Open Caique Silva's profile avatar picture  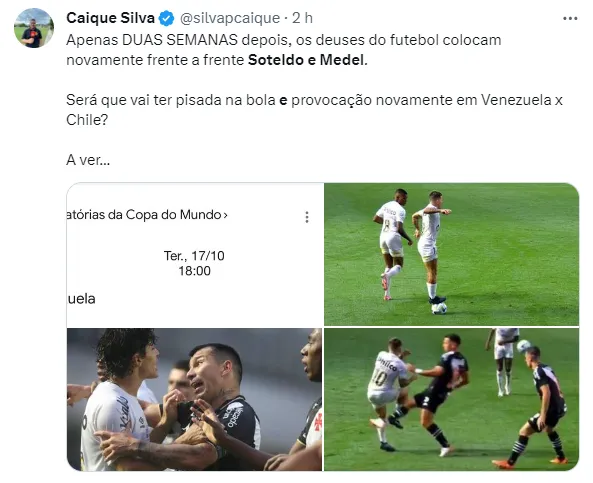(34, 28)
